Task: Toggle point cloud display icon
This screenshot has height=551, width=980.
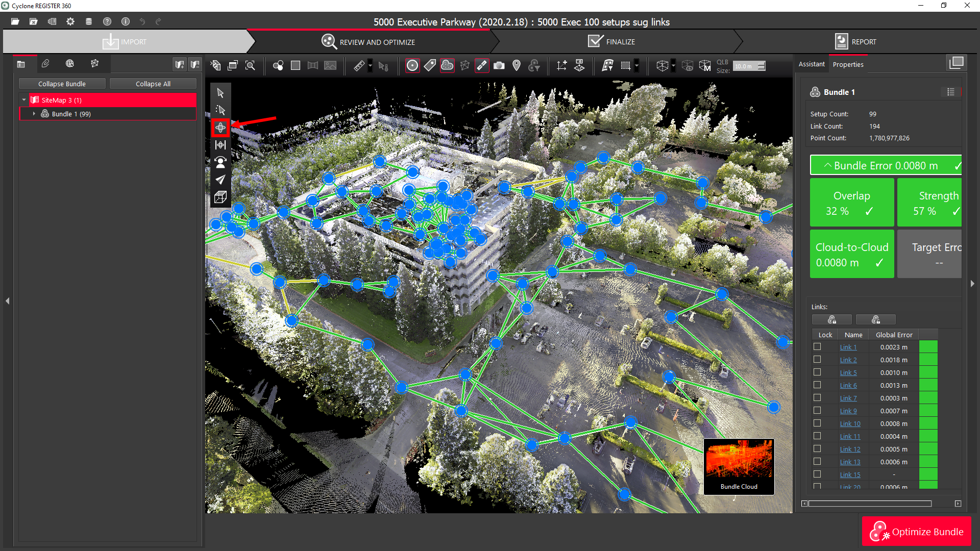Action: [x=447, y=66]
